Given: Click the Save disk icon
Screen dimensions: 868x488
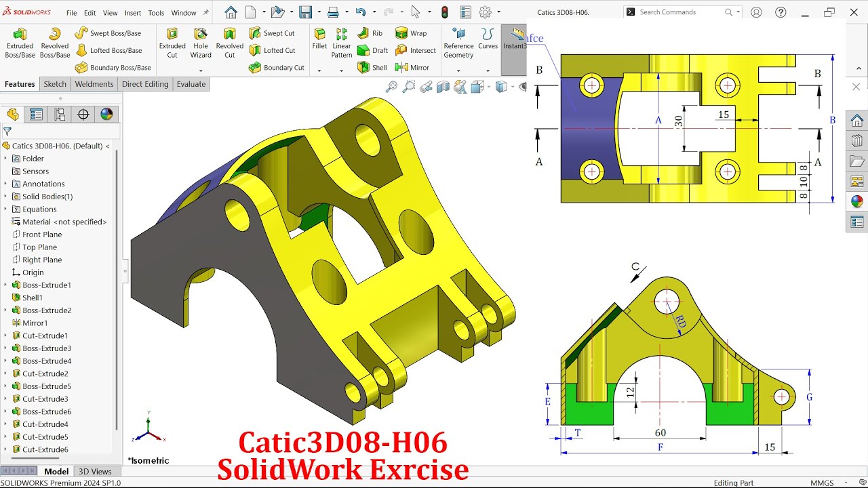Looking at the screenshot, I should pos(305,12).
